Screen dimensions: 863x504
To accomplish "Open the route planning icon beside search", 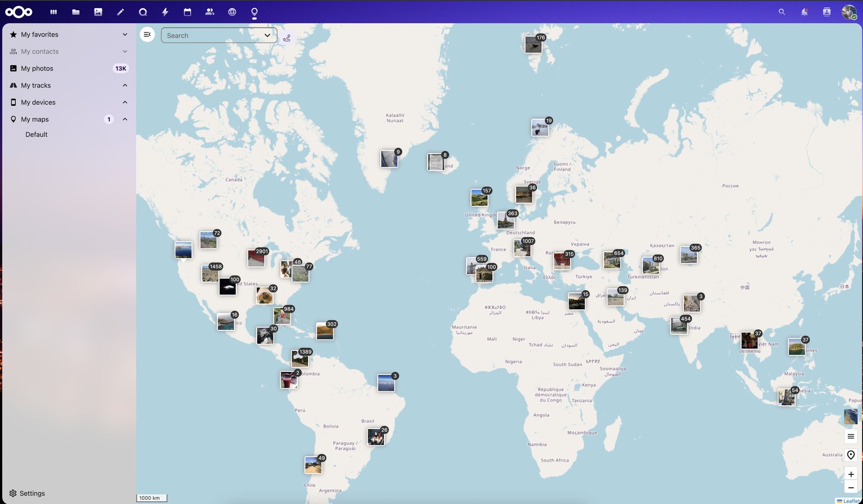I will click(287, 38).
